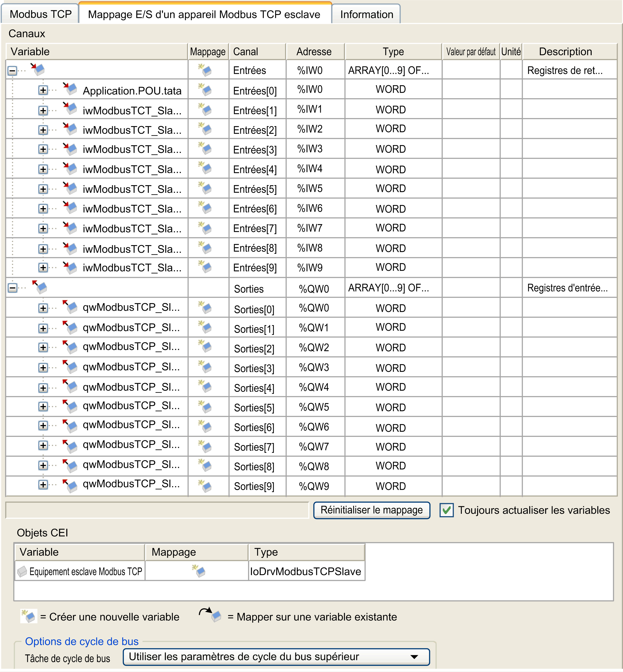Click the Réinitialiser le mappage button

pyautogui.click(x=372, y=510)
